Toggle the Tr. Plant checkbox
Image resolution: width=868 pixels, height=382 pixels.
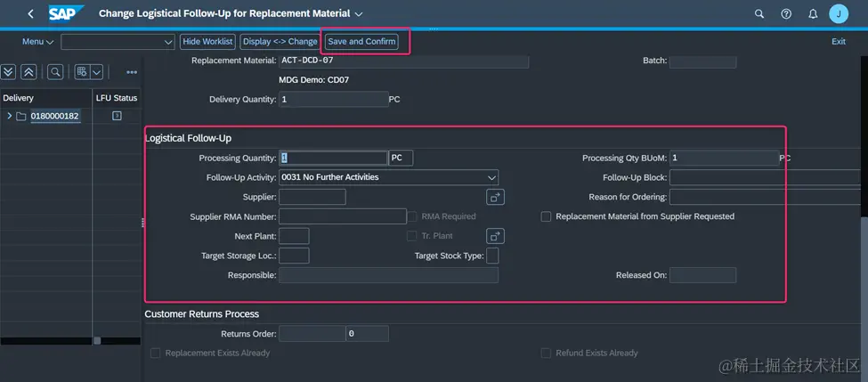(x=411, y=236)
